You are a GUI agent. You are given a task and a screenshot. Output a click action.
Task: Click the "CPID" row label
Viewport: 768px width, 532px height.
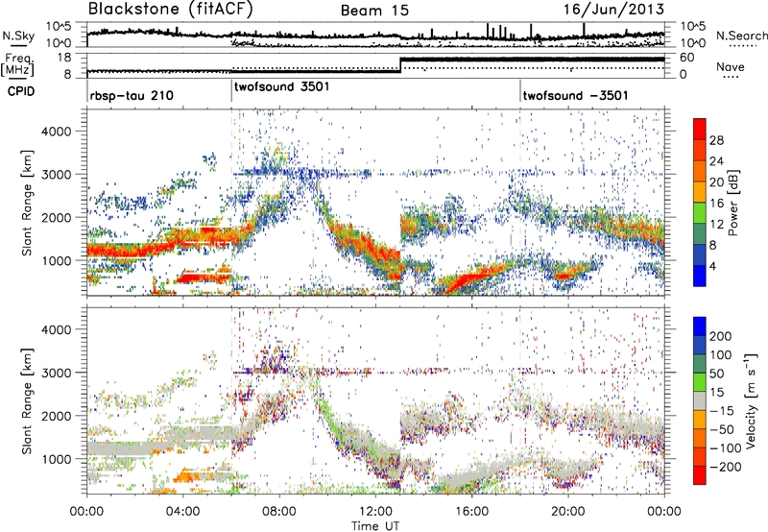pyautogui.click(x=21, y=91)
